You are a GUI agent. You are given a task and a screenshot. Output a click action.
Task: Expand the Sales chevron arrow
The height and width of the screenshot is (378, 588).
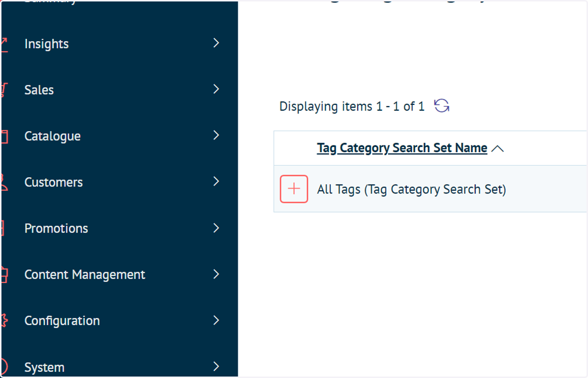click(x=217, y=89)
